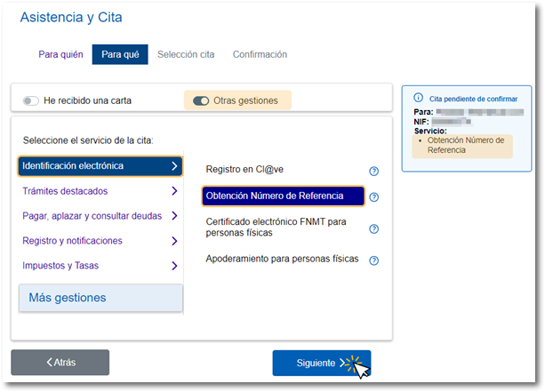The width and height of the screenshot is (545, 392).
Task: Select the 'Para qué' step tab
Action: click(x=120, y=54)
